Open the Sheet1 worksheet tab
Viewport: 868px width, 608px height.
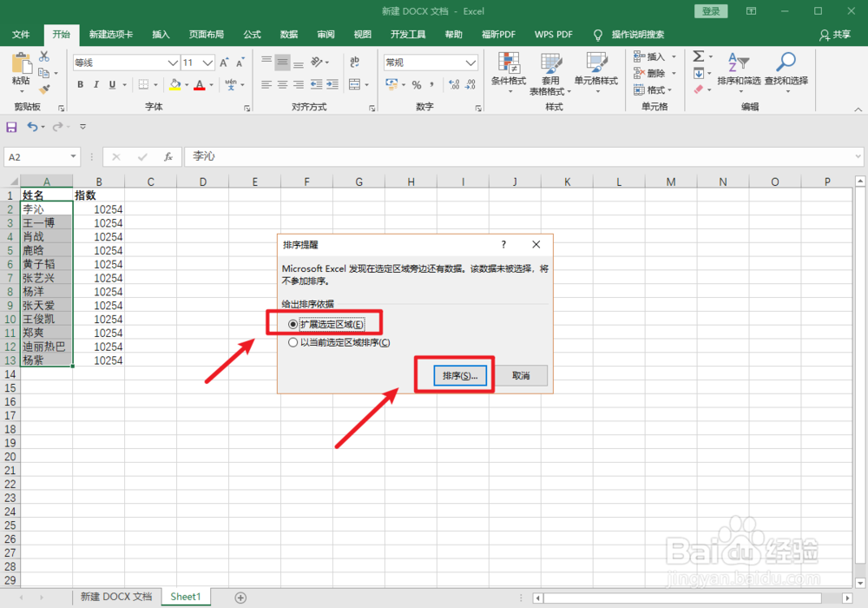point(185,597)
